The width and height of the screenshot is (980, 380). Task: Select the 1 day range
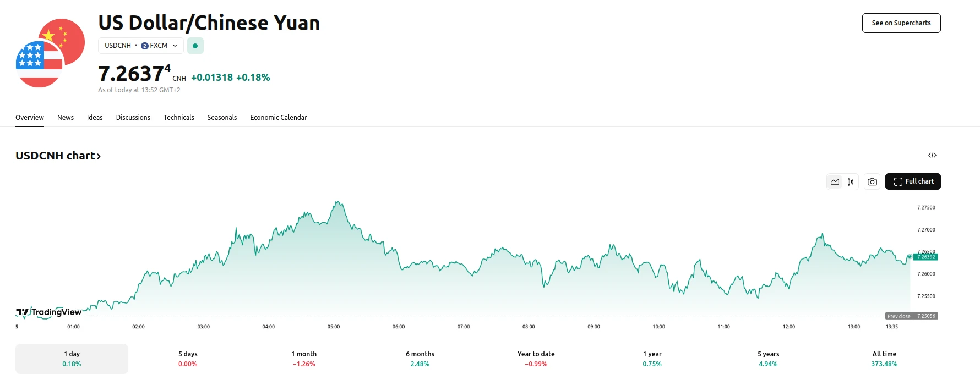point(72,359)
